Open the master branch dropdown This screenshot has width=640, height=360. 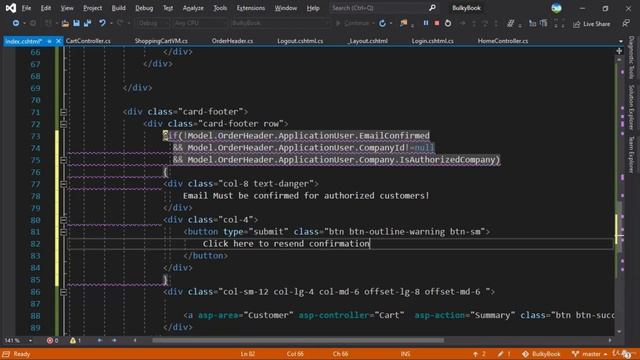pos(589,354)
